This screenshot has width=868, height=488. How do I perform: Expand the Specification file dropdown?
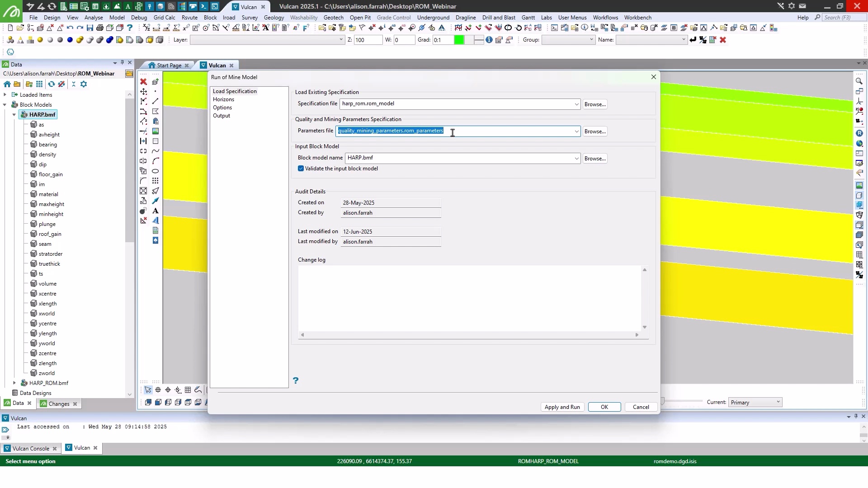click(x=576, y=104)
